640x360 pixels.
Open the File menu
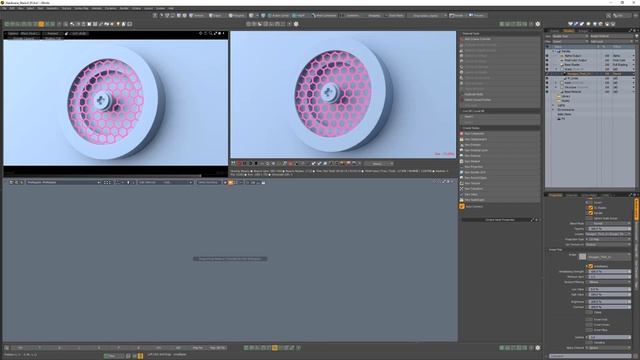4,8
